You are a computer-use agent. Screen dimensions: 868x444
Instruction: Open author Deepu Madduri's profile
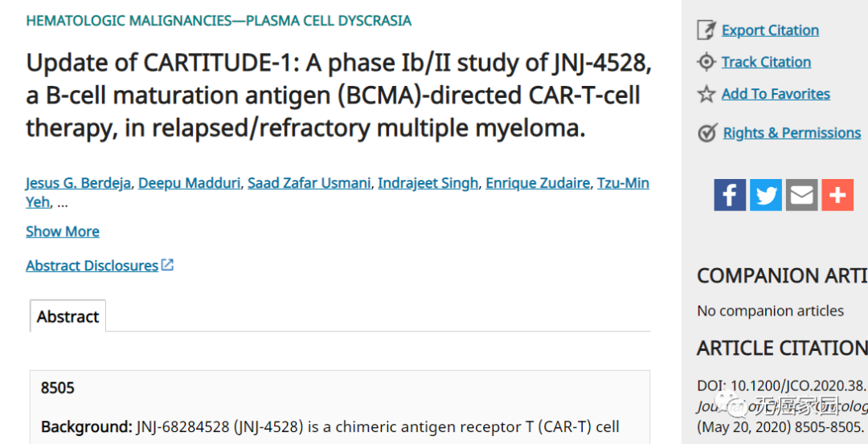click(189, 183)
